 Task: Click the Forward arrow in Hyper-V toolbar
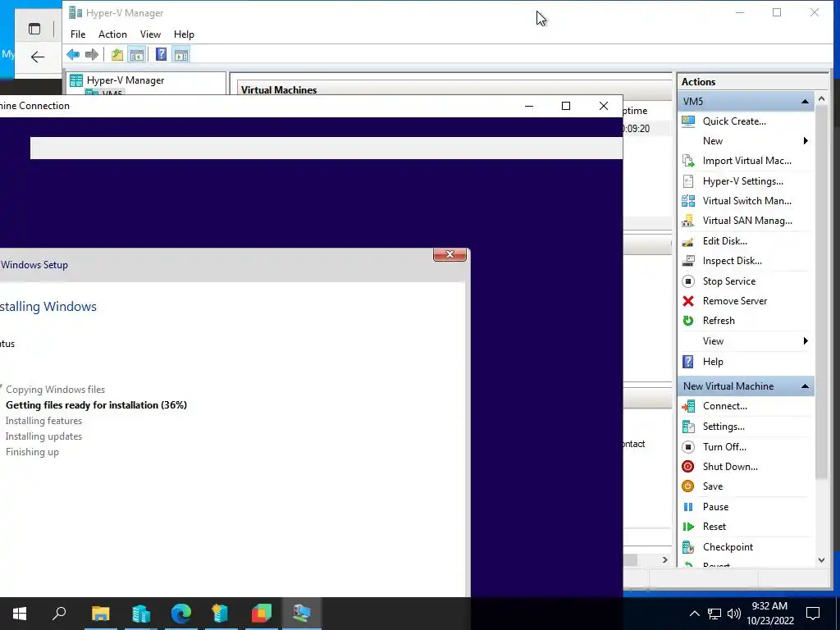tap(92, 54)
